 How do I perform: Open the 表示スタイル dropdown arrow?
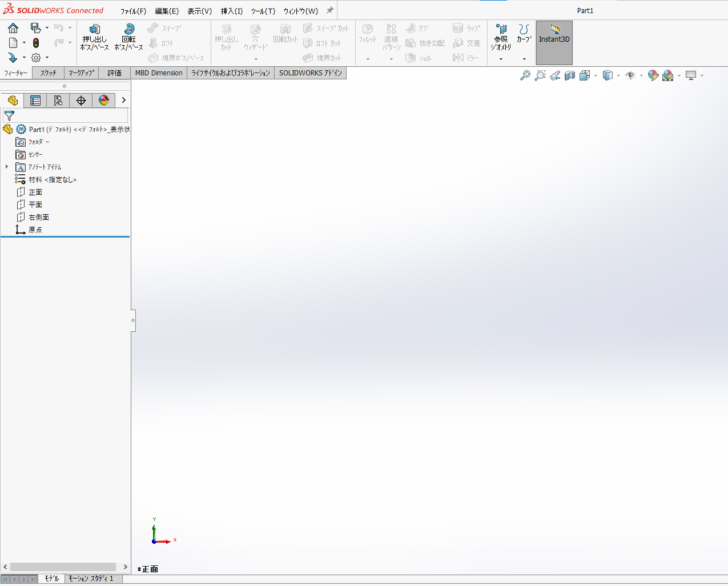(618, 75)
